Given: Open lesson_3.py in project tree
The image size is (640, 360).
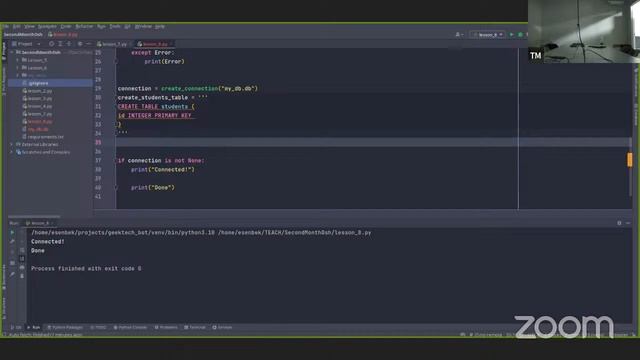Looking at the screenshot, I should point(40,98).
